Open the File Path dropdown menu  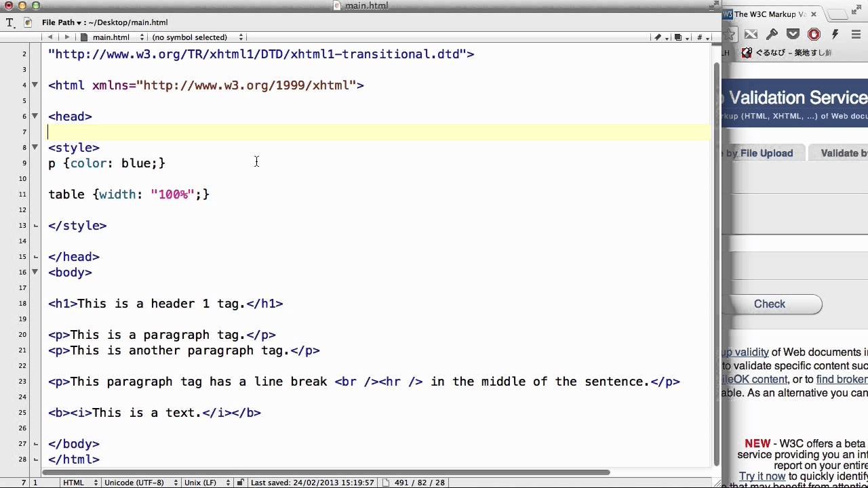[62, 22]
